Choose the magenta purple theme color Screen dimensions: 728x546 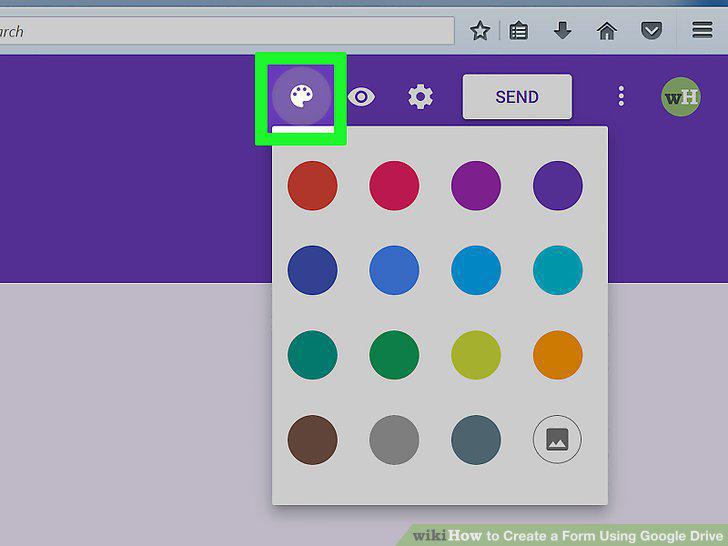point(476,186)
